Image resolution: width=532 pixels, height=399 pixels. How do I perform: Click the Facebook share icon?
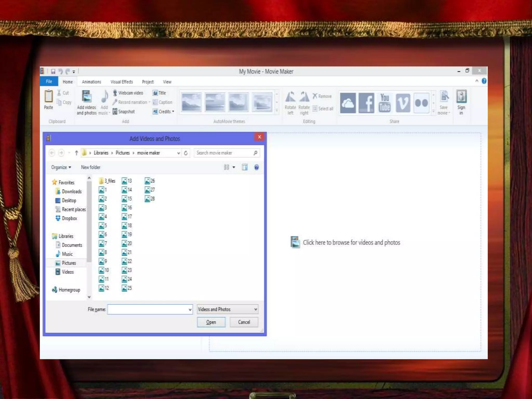point(366,103)
